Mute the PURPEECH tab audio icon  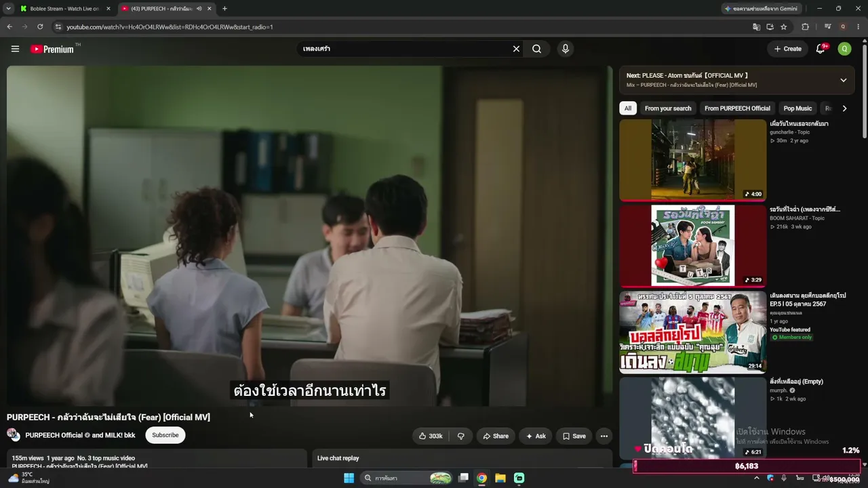[199, 9]
